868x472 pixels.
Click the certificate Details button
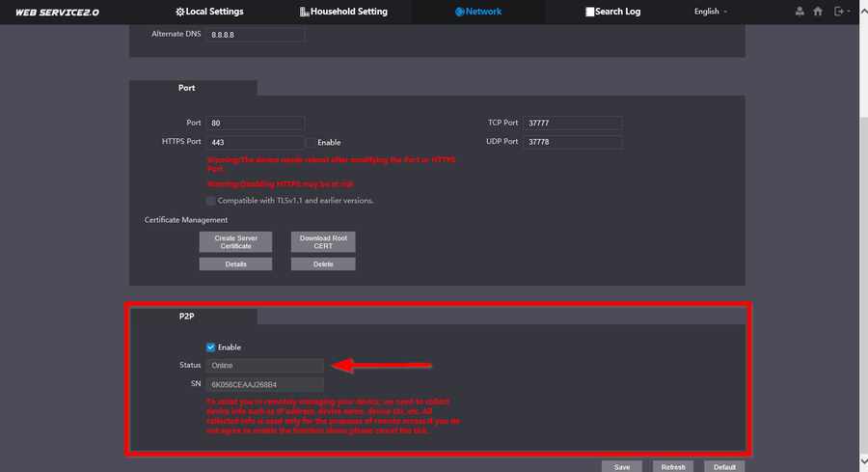point(236,264)
